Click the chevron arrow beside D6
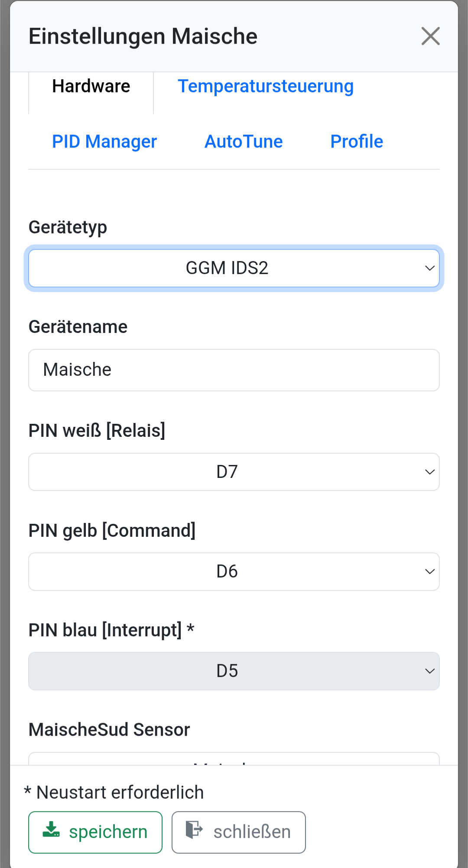Image resolution: width=468 pixels, height=868 pixels. pos(429,572)
